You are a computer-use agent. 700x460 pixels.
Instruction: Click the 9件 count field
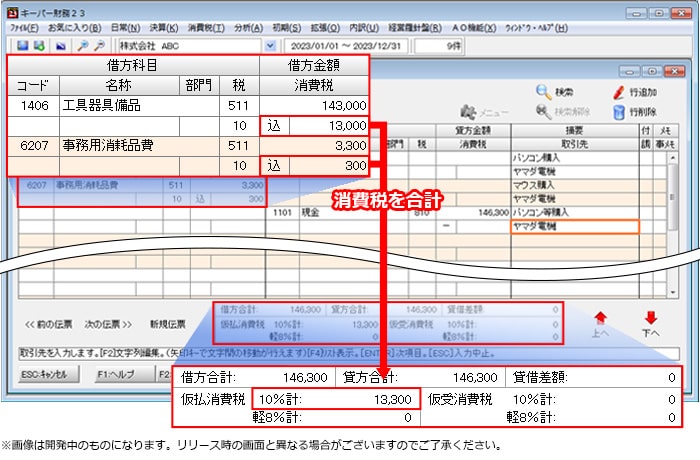(439, 46)
